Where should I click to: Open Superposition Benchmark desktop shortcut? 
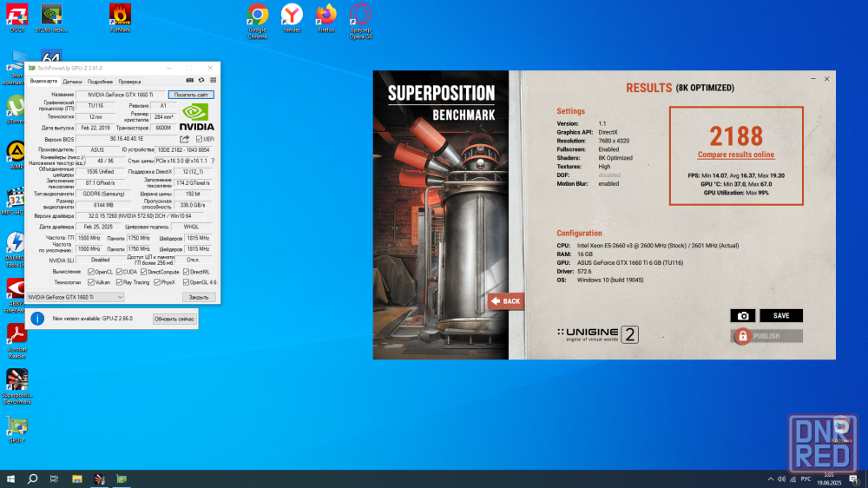(x=17, y=386)
